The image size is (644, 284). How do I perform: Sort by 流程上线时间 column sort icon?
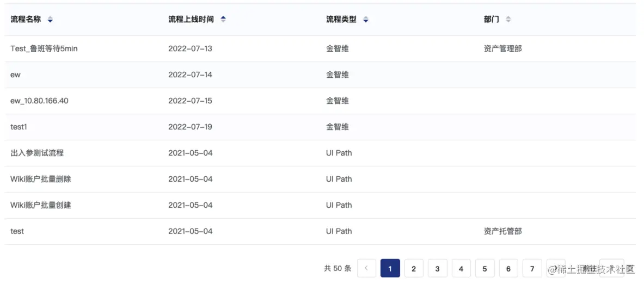click(x=223, y=20)
